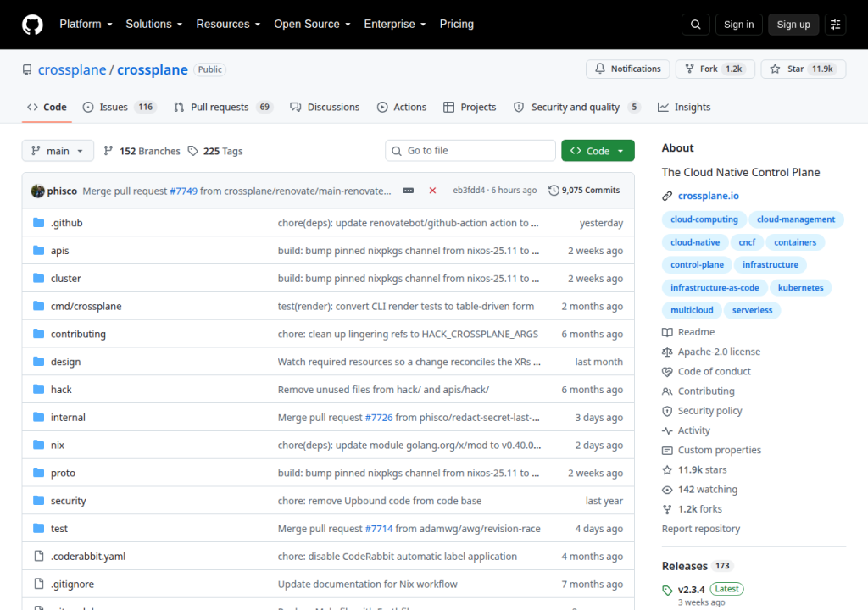
Task: Open the Apache-2.0 license scale icon
Action: (667, 352)
